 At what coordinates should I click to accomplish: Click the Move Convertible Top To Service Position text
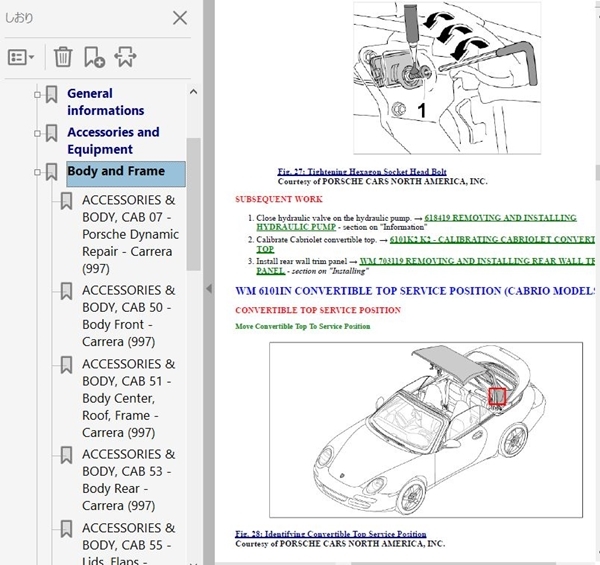click(x=303, y=326)
